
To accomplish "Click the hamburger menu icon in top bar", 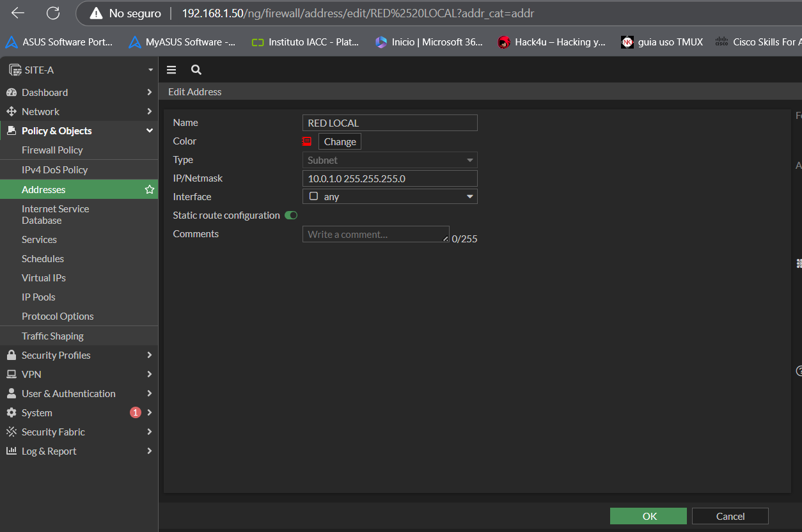I will [x=171, y=70].
